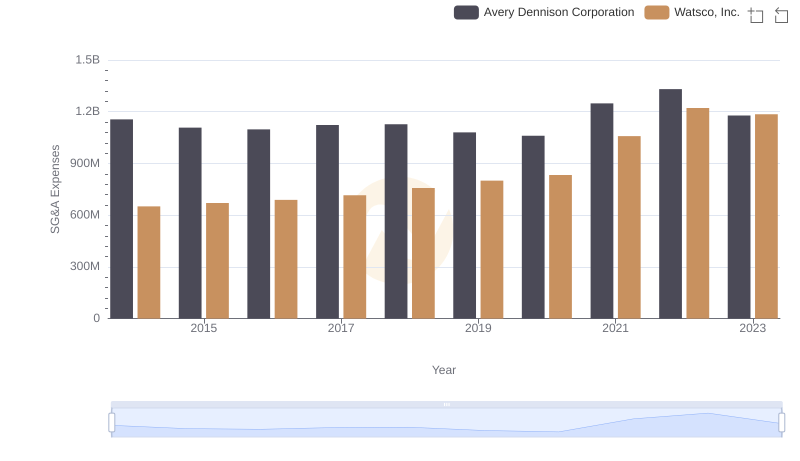The width and height of the screenshot is (800, 461).
Task: Toggle Avery Dennison Corporation legend series
Action: (544, 12)
